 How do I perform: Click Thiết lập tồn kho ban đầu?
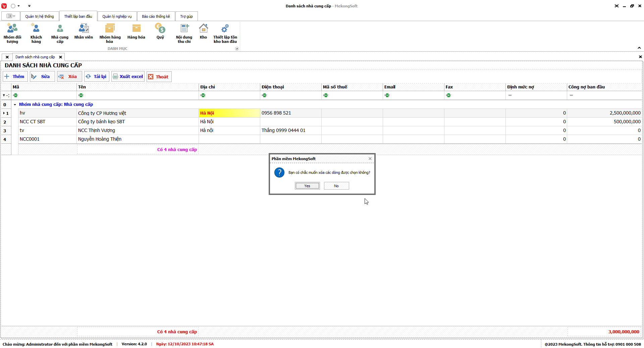point(225,33)
